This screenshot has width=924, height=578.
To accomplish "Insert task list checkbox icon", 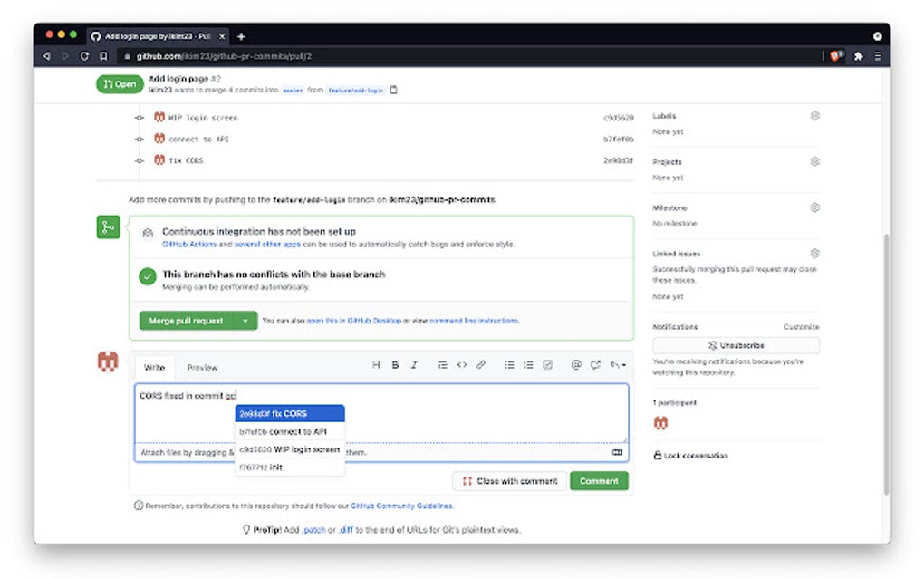I will click(547, 365).
